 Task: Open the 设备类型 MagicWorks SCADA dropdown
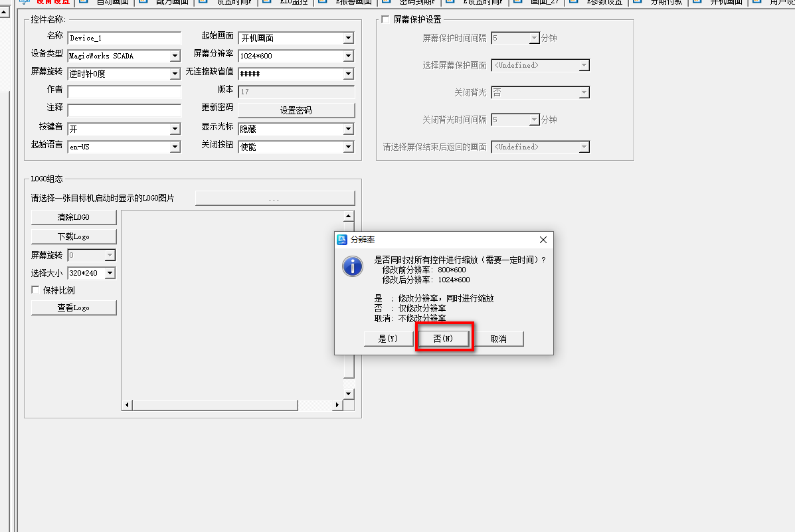click(175, 56)
